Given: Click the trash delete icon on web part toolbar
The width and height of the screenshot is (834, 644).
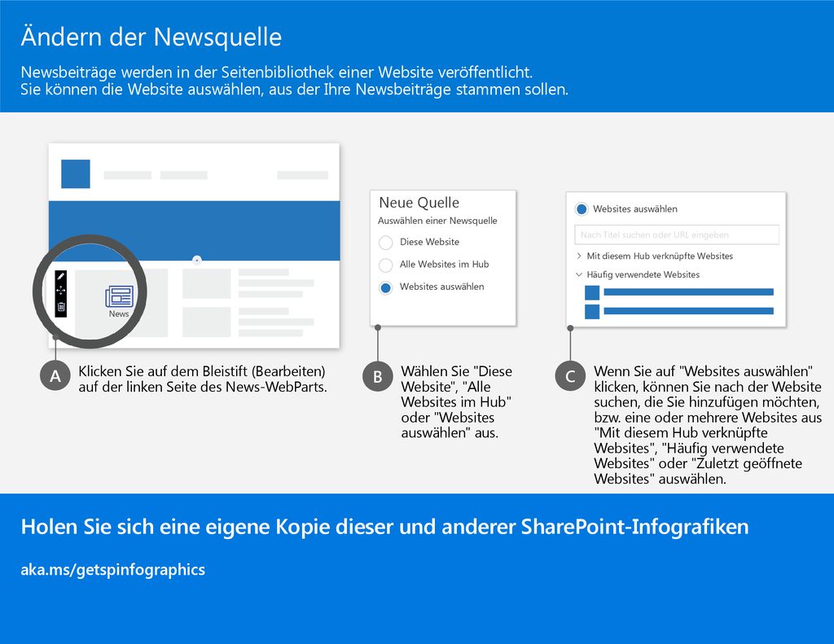Looking at the screenshot, I should point(60,307).
